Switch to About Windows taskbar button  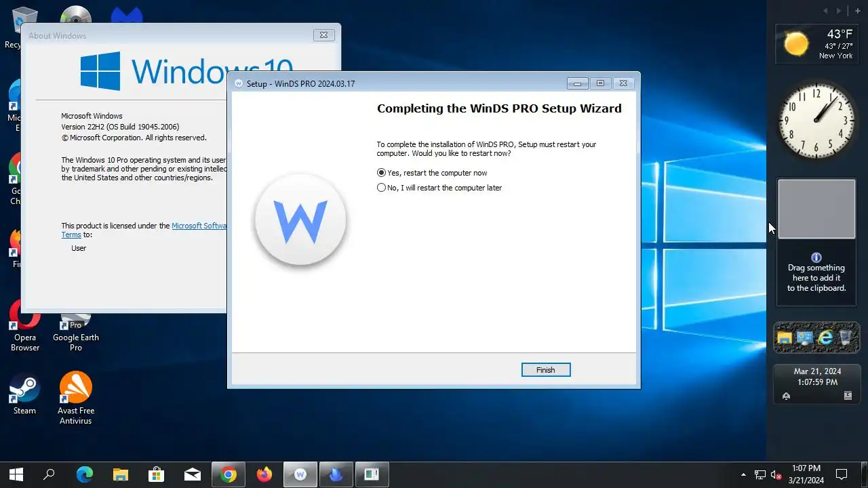[x=372, y=474]
